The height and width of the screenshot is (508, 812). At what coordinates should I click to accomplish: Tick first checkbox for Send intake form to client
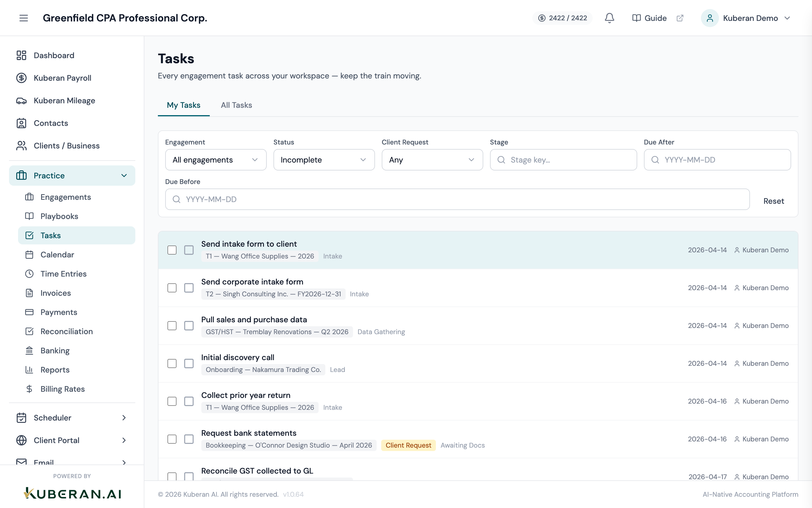(x=172, y=250)
